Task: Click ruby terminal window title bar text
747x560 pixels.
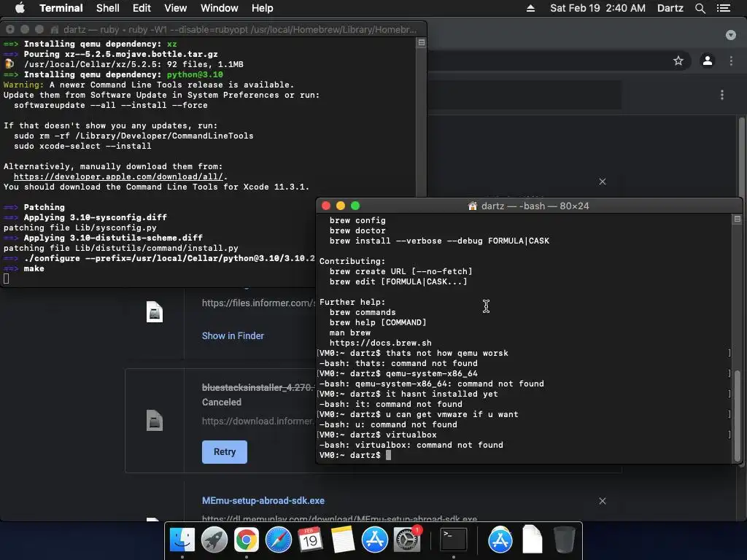Action: coord(239,29)
